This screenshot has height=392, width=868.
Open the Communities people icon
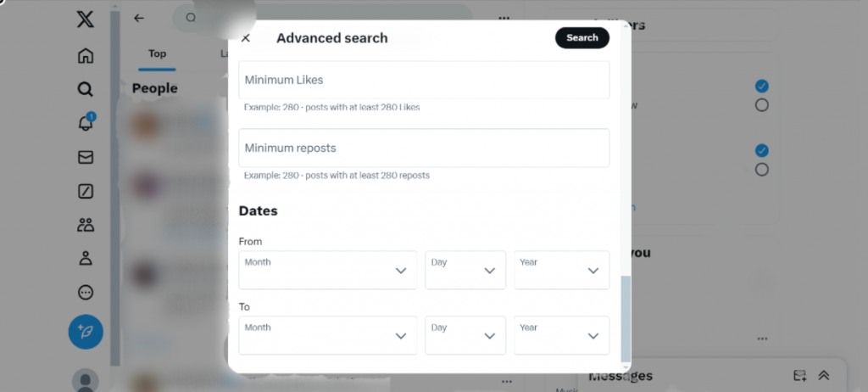point(85,225)
